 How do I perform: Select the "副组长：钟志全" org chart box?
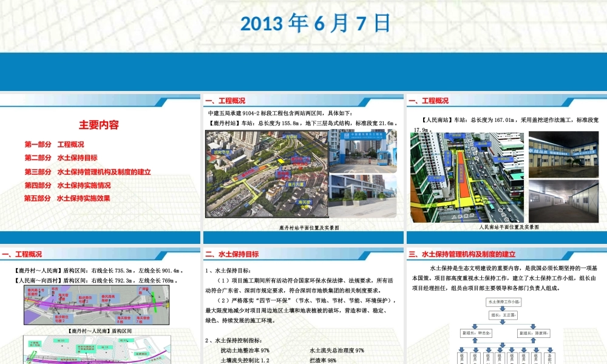coord(476,333)
